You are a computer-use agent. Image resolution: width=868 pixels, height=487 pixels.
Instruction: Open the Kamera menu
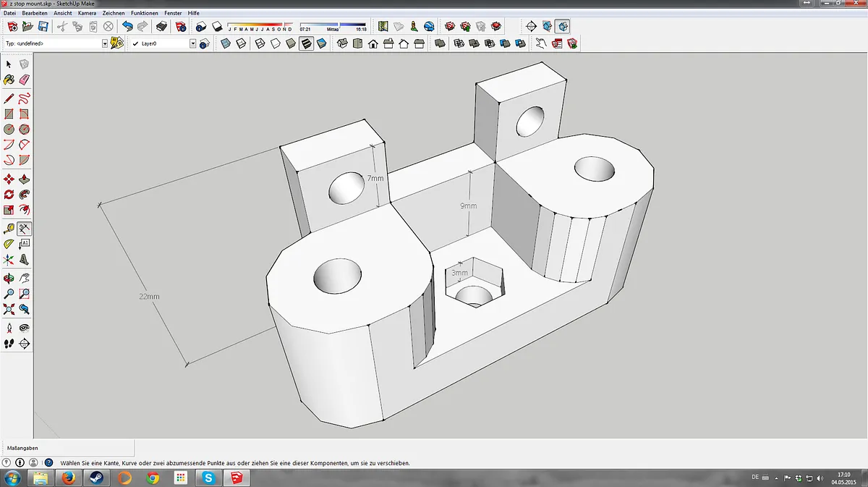(87, 13)
